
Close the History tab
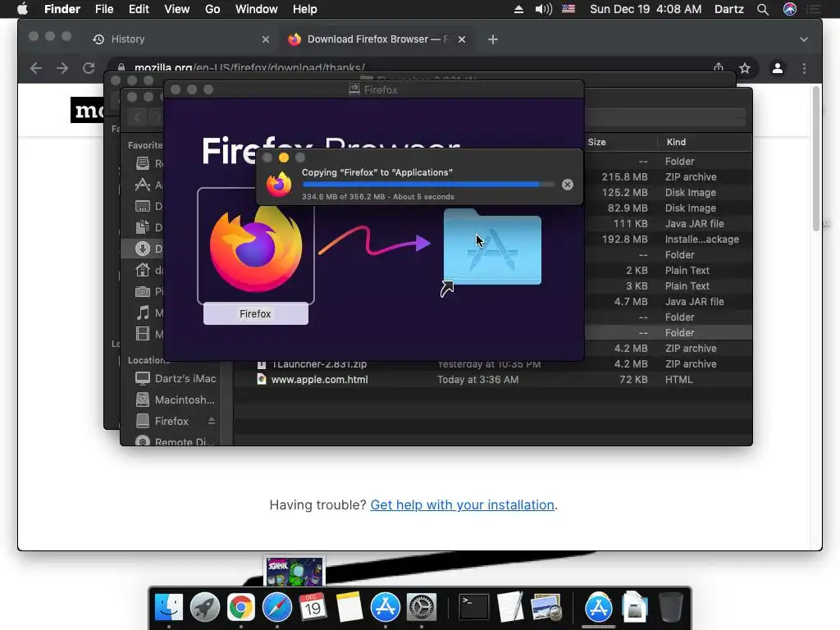pyautogui.click(x=266, y=39)
